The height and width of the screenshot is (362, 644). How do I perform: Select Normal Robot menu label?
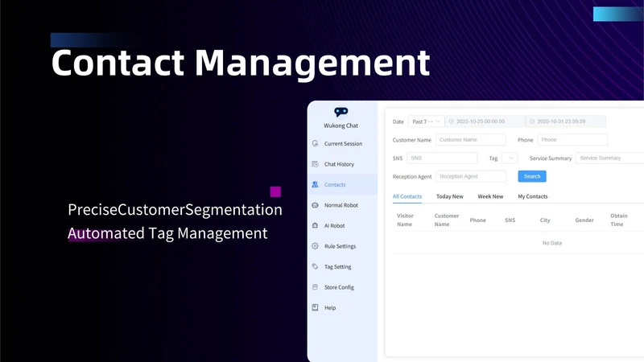pyautogui.click(x=341, y=205)
